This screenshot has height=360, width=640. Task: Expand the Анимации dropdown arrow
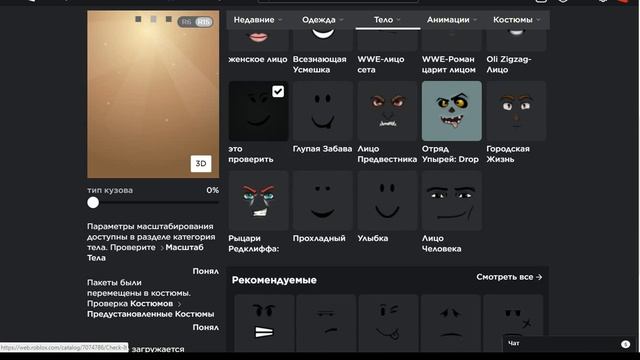tap(475, 20)
